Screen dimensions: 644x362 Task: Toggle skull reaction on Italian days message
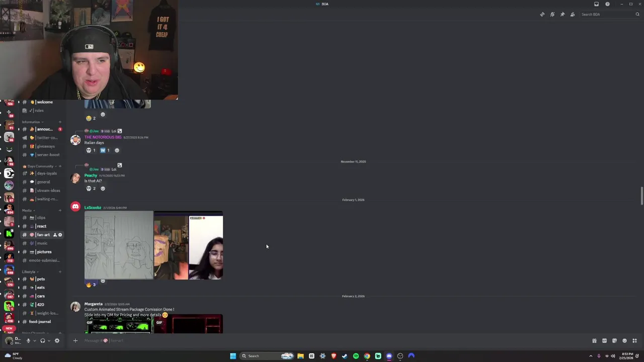(x=91, y=150)
